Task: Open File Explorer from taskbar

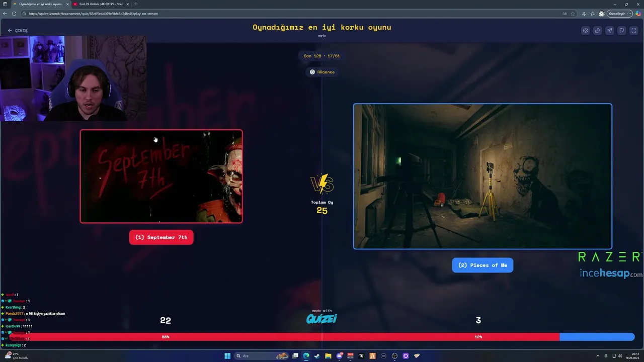Action: pyautogui.click(x=328, y=356)
